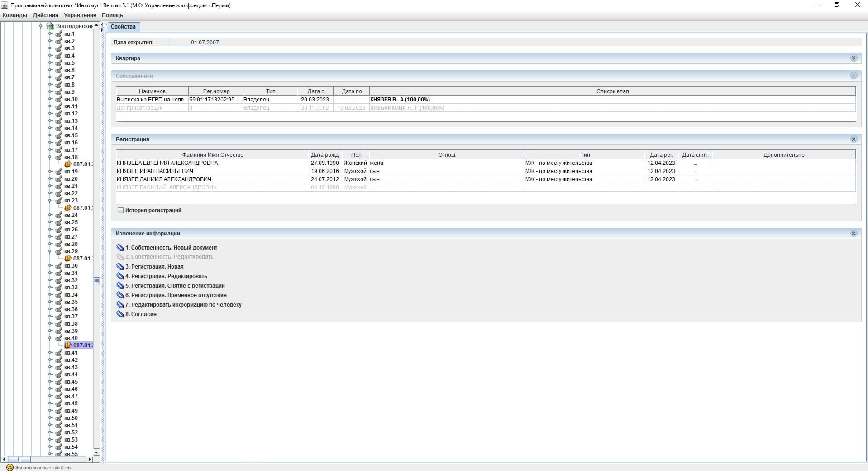Select row 'КНЯЗЕВ ДАНИИЛ АЛЕКСАНДРОВИЧ'
868x471 pixels.
(x=486, y=179)
